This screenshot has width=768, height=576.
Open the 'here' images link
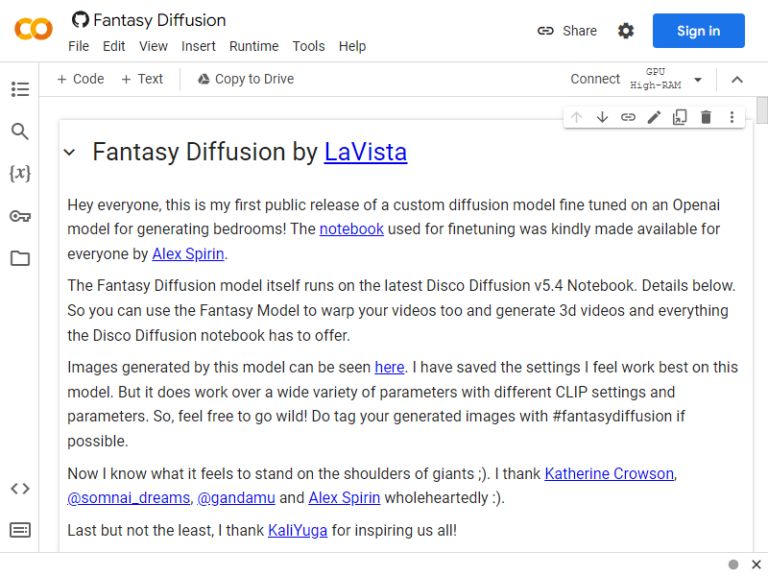[x=389, y=367]
